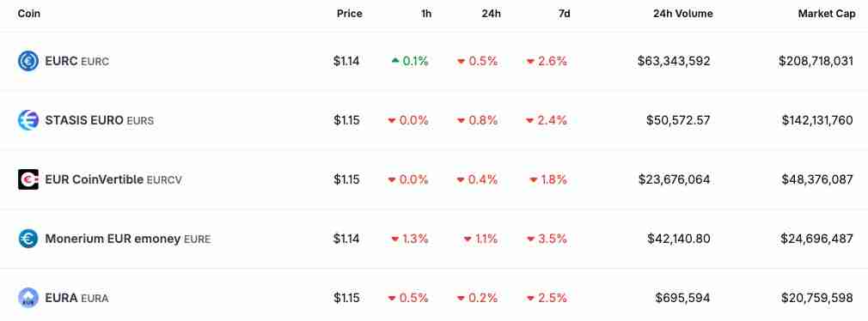Sort by 7d change column header
The width and height of the screenshot is (868, 321).
[x=564, y=14]
